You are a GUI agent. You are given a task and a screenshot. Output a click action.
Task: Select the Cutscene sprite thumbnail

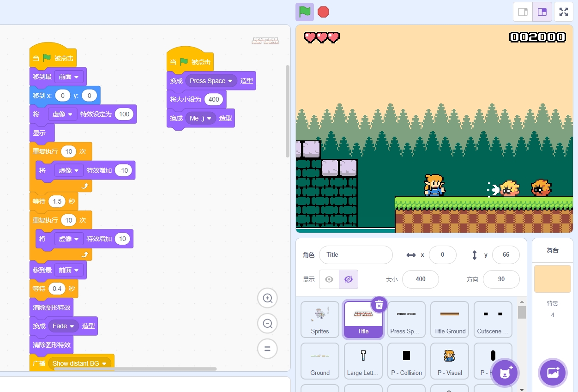(493, 320)
